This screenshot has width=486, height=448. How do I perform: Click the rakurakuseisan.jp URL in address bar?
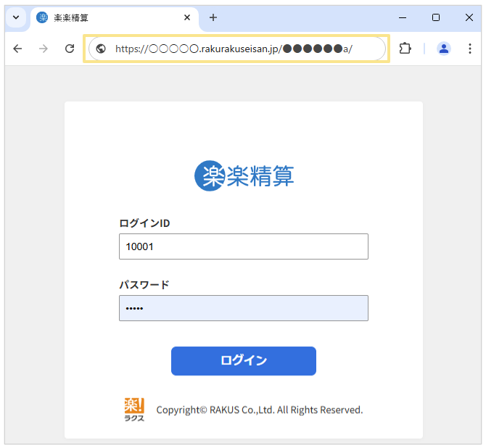coord(234,49)
